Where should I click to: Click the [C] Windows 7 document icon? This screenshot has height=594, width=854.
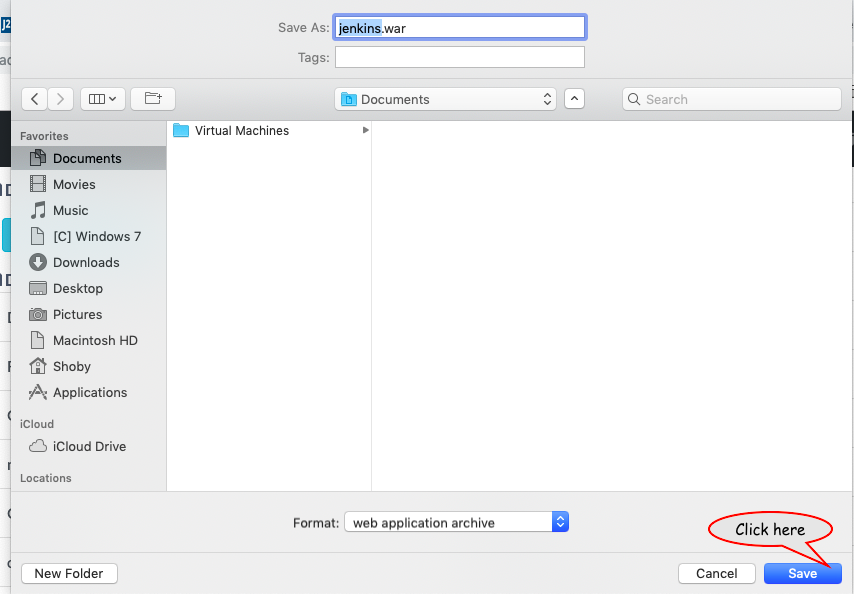coord(38,236)
